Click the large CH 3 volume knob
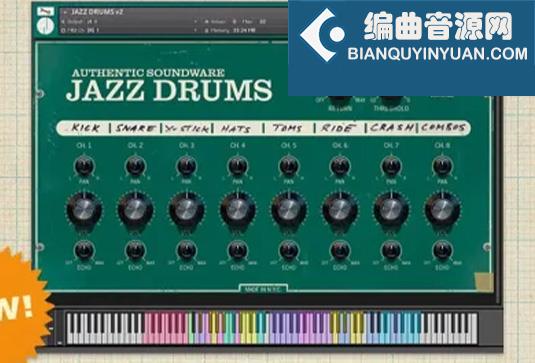 click(x=186, y=209)
